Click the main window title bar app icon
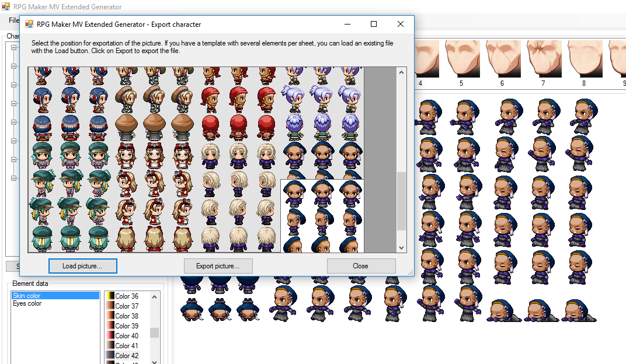 click(x=6, y=7)
